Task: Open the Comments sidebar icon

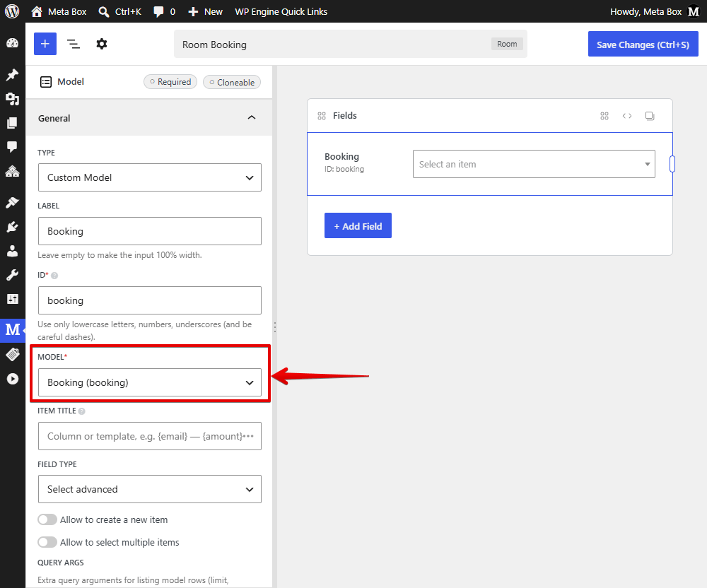Action: [x=12, y=146]
